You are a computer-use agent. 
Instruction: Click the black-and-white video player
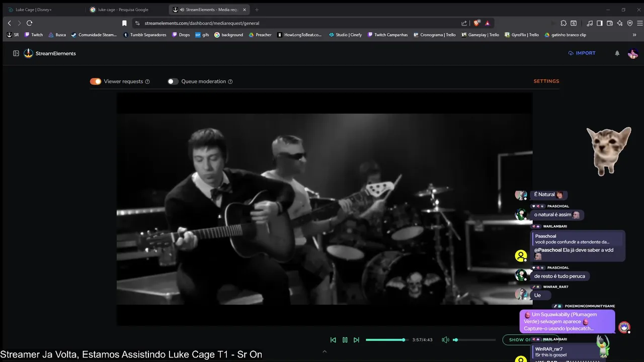click(325, 209)
